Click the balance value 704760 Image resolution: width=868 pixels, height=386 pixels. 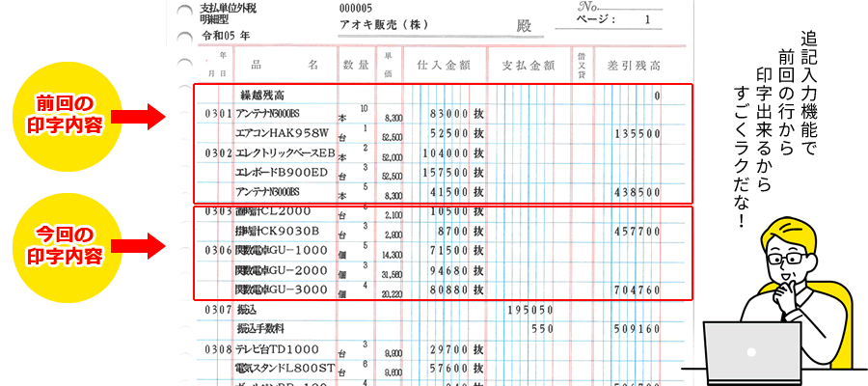pyautogui.click(x=637, y=289)
